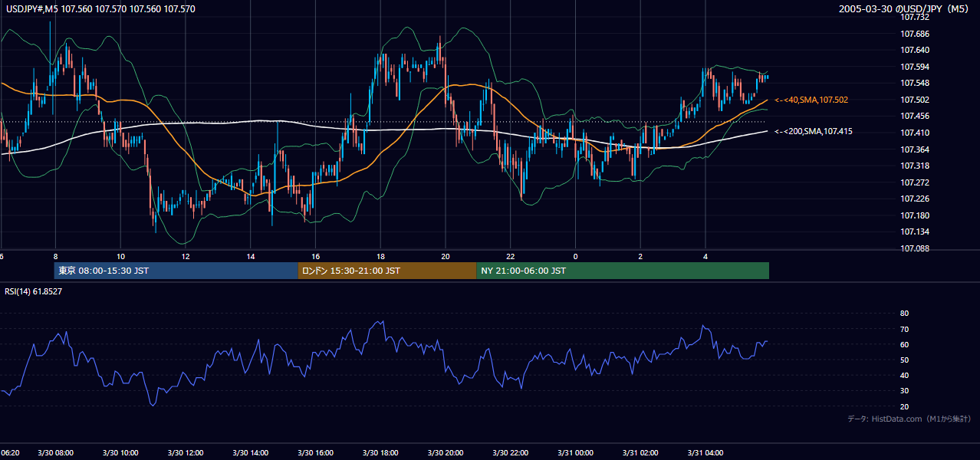Click the 3/30 18:00 time label
980x460 pixels.
pos(380,453)
